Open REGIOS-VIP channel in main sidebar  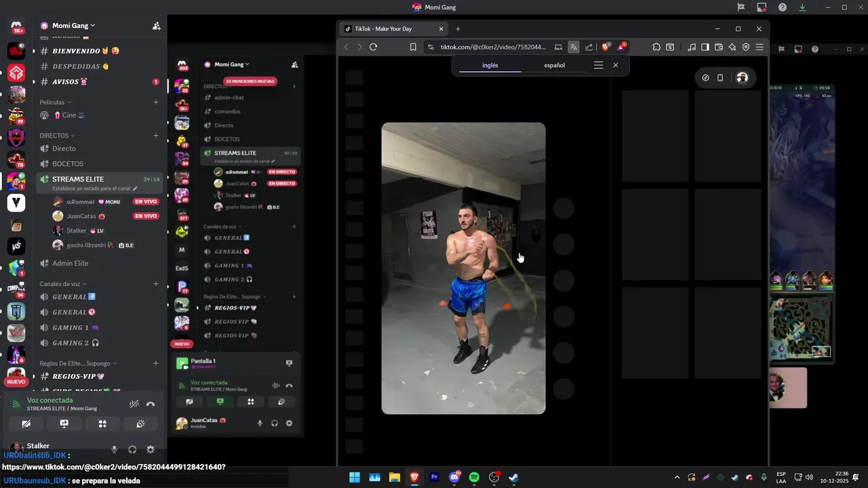click(x=100, y=376)
